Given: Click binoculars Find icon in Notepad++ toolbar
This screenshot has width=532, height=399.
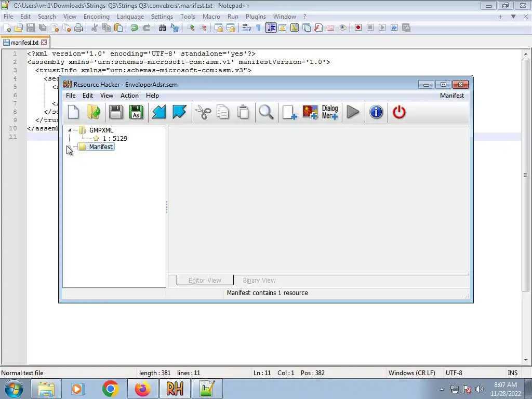Looking at the screenshot, I should (x=162, y=28).
